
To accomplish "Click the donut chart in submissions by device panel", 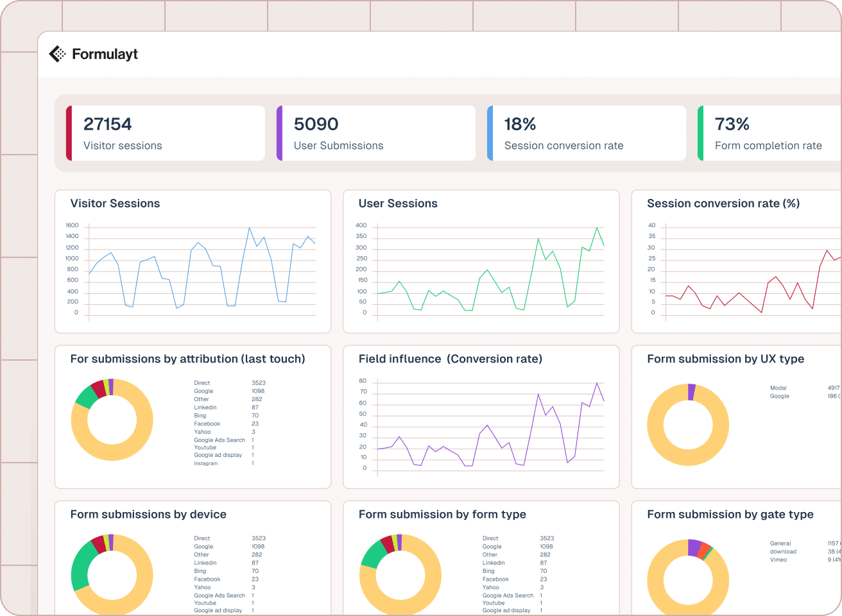I will [x=112, y=574].
